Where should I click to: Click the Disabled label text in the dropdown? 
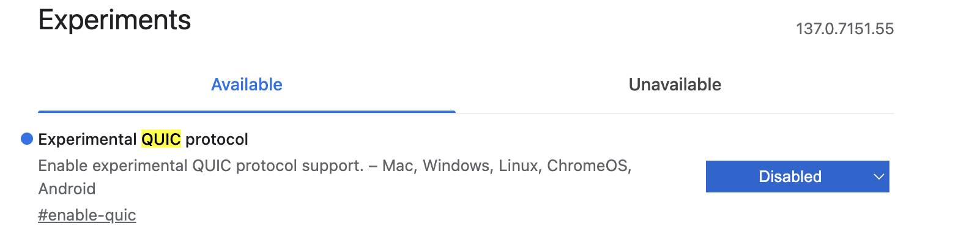point(790,177)
